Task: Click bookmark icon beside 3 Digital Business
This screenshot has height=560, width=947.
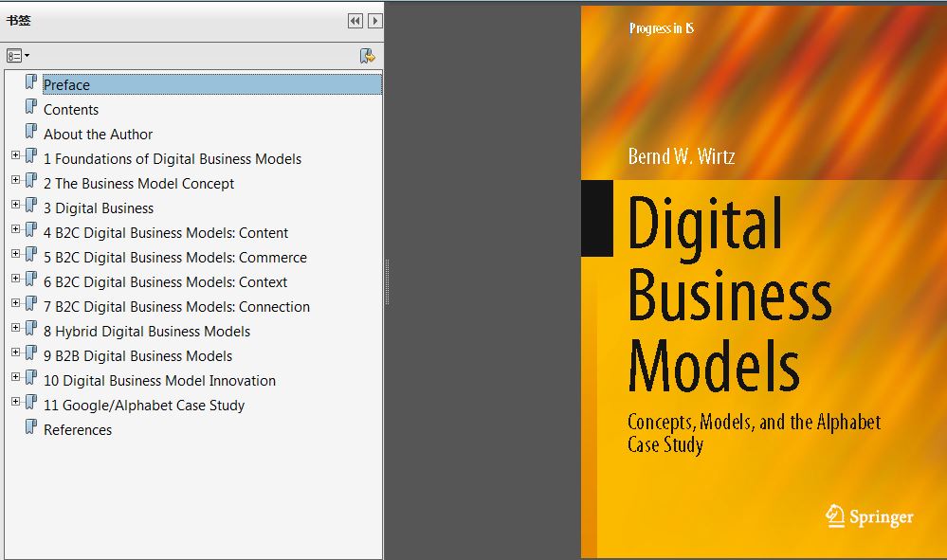Action: click(30, 206)
